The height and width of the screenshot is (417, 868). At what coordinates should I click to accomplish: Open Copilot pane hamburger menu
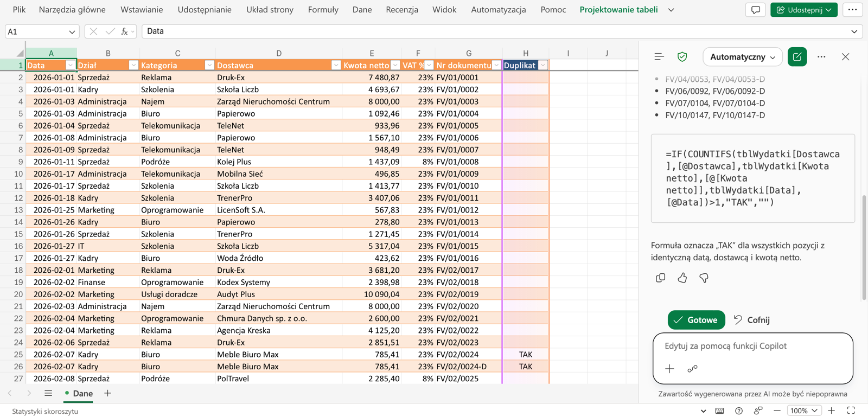click(659, 56)
